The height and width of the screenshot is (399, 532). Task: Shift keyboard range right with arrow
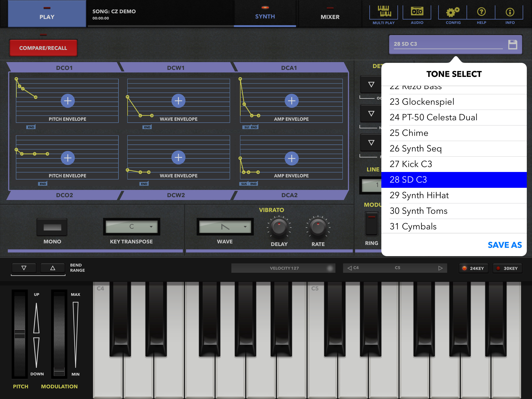(x=440, y=268)
